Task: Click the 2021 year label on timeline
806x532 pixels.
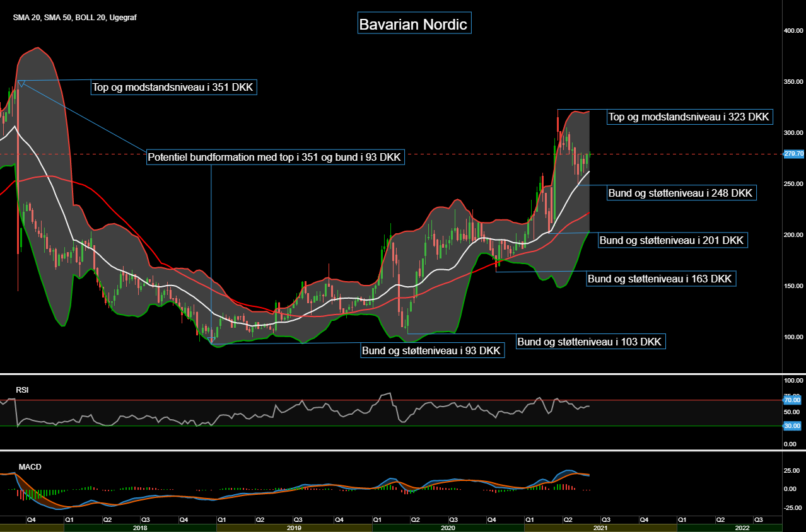Action: 601,528
